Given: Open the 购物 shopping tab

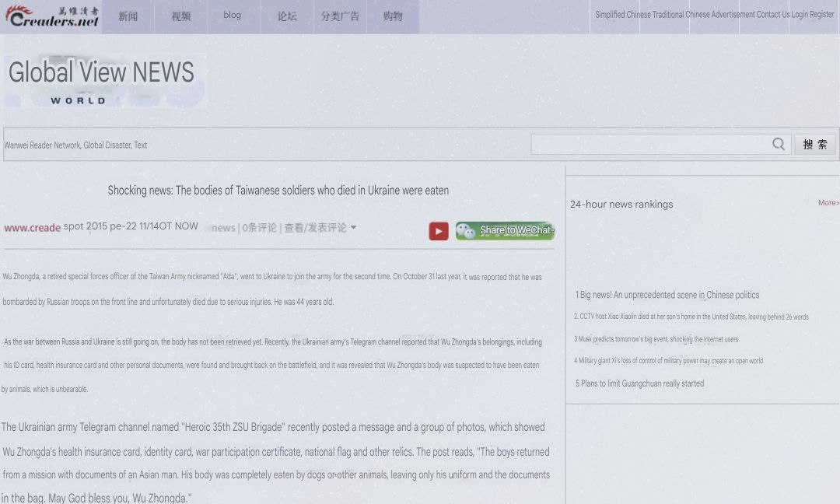Looking at the screenshot, I should click(393, 16).
